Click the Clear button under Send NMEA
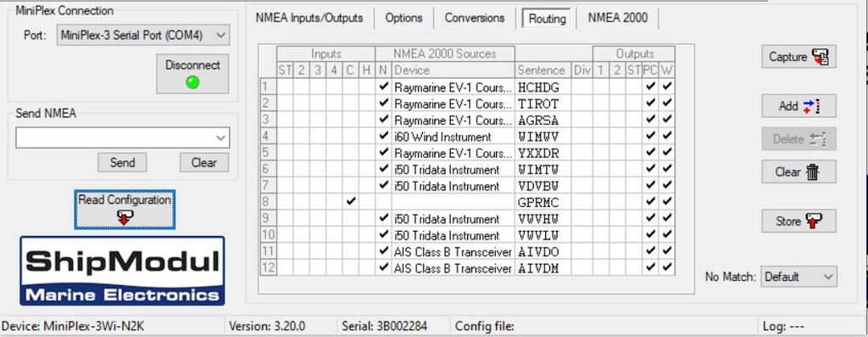 (203, 162)
